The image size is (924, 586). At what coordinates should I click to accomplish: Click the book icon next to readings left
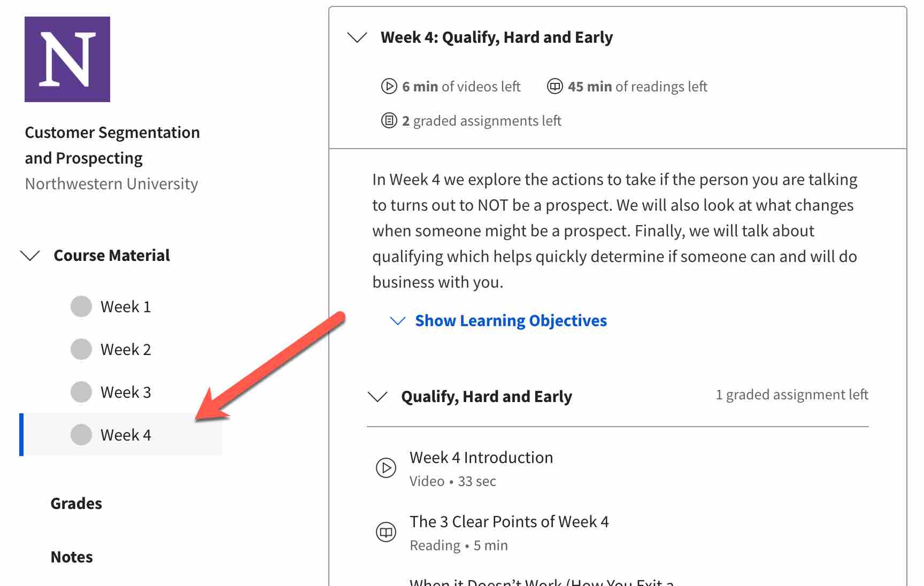click(555, 86)
